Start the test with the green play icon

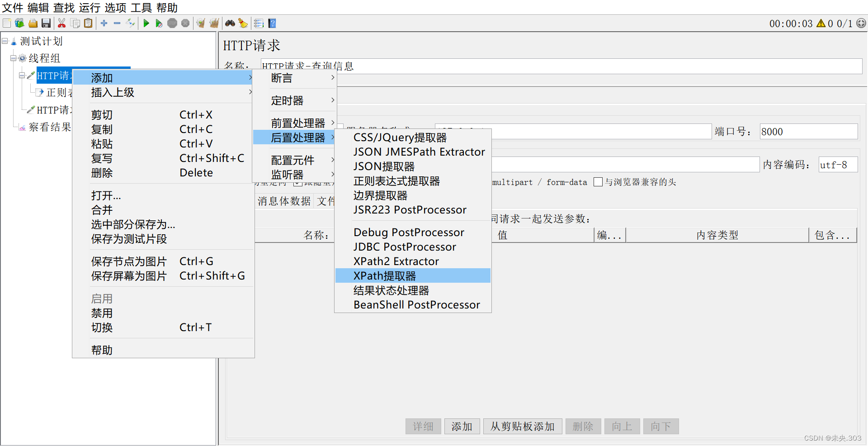pos(146,23)
